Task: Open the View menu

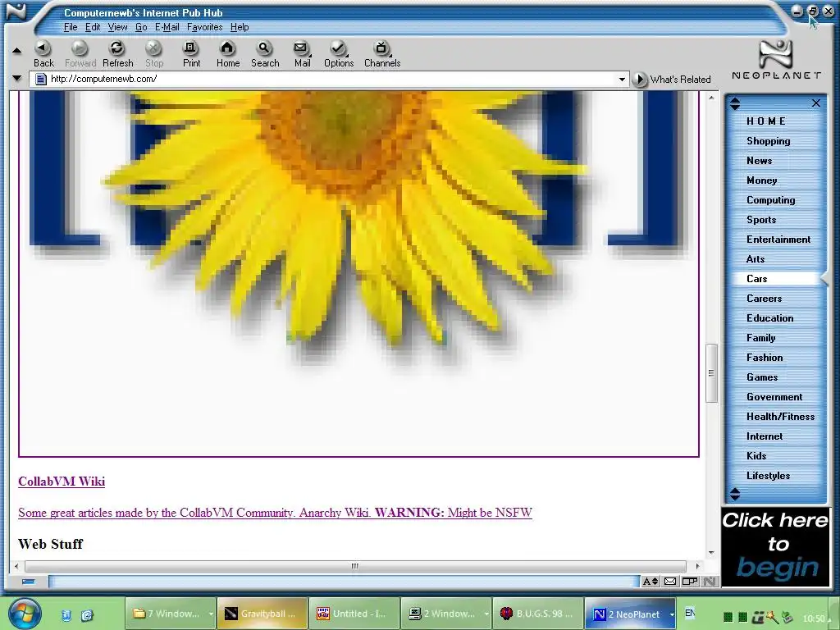Action: click(x=117, y=27)
